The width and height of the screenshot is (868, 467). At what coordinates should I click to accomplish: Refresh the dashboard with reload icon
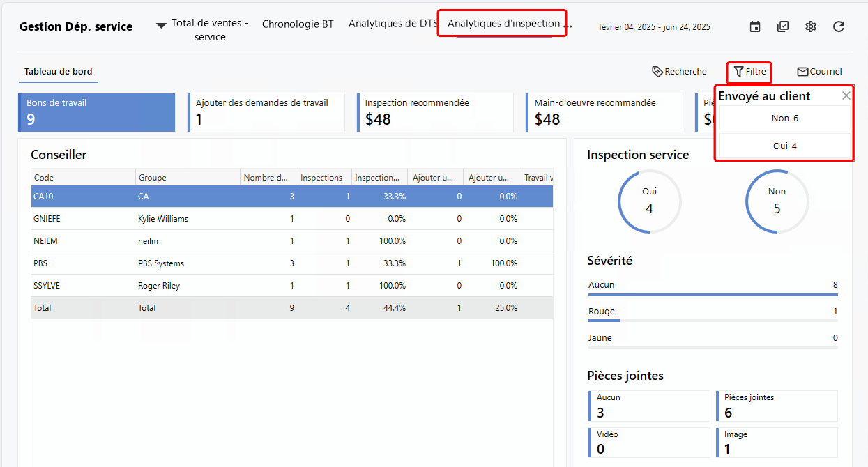pos(839,26)
